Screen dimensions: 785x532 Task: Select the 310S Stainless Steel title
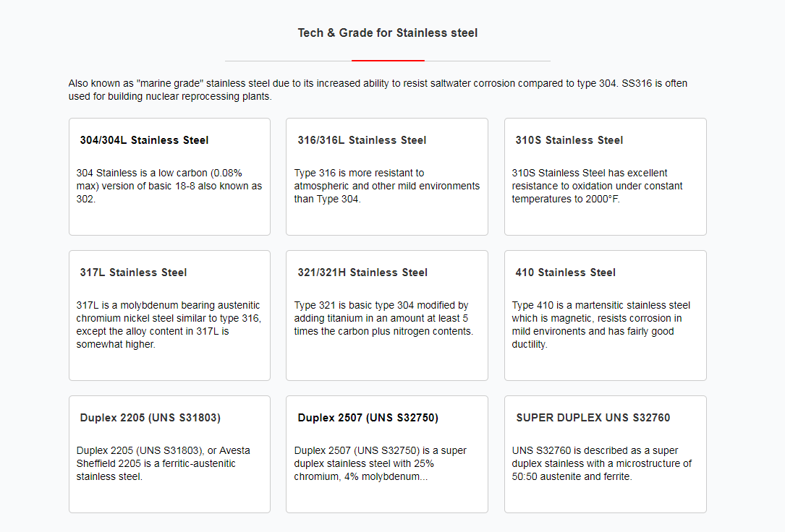coord(569,140)
